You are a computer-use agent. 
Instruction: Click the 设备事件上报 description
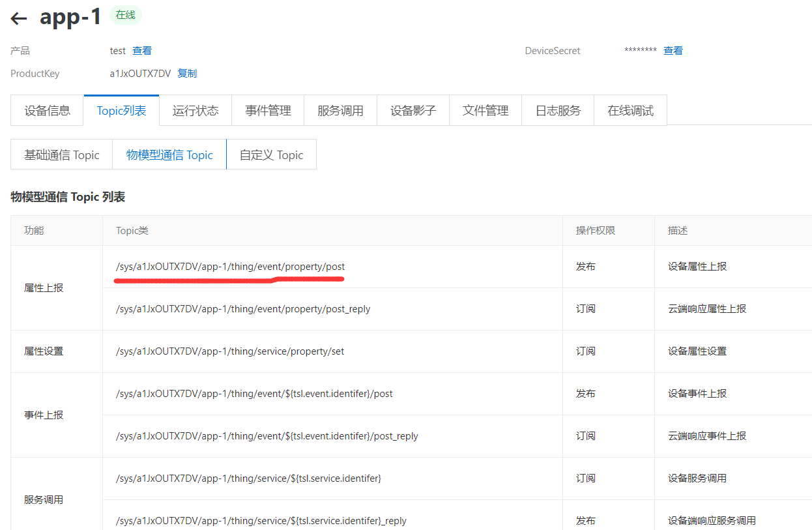tap(697, 393)
